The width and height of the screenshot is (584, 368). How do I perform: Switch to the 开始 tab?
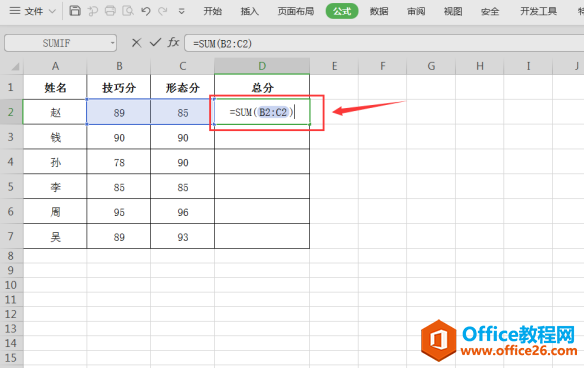tap(212, 11)
